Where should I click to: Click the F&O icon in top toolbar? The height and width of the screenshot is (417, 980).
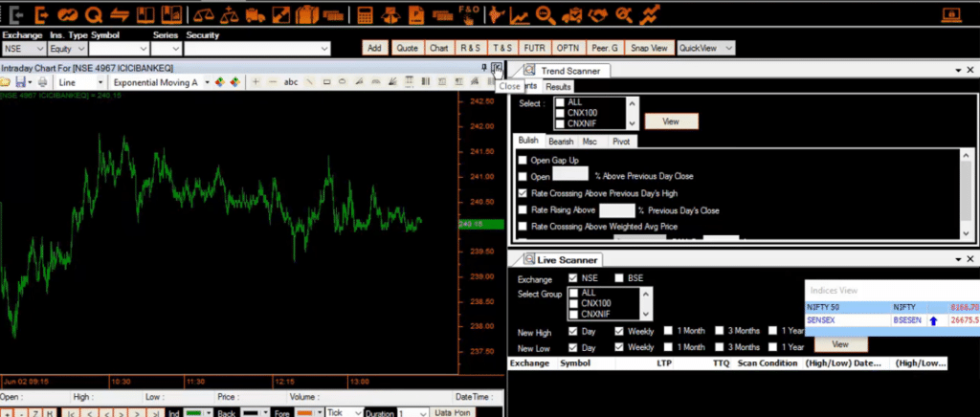(469, 14)
